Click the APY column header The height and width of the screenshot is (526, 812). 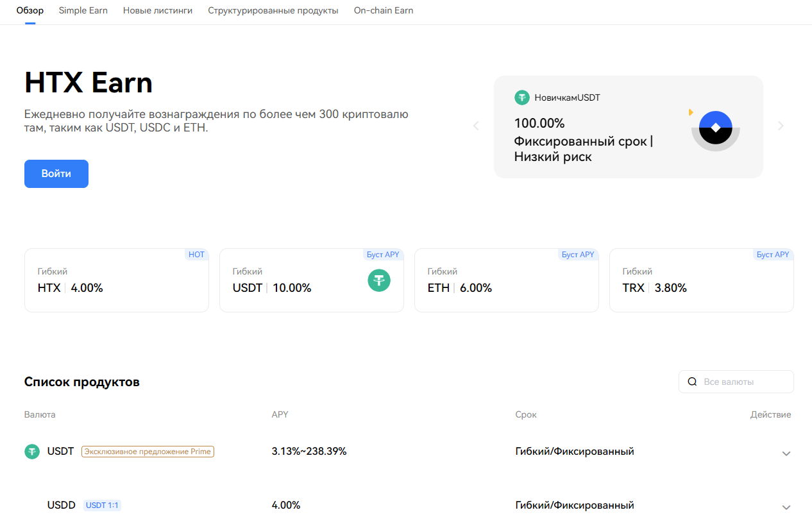point(280,414)
